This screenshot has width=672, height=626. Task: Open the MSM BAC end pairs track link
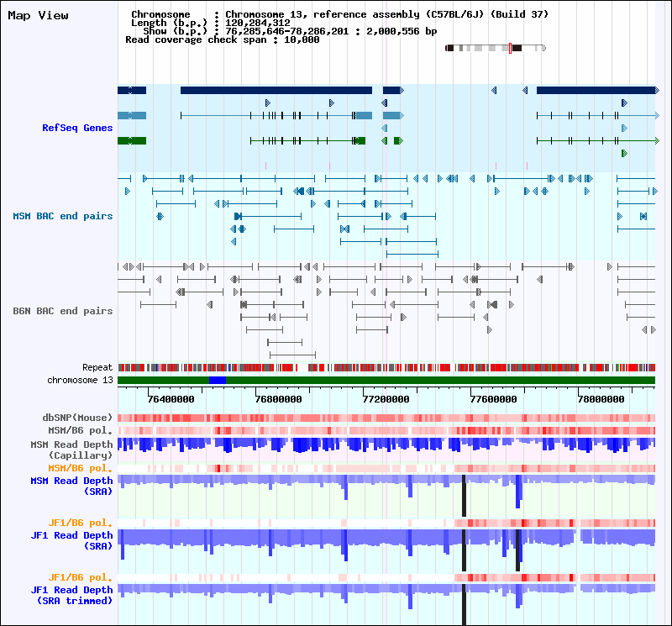click(x=62, y=216)
